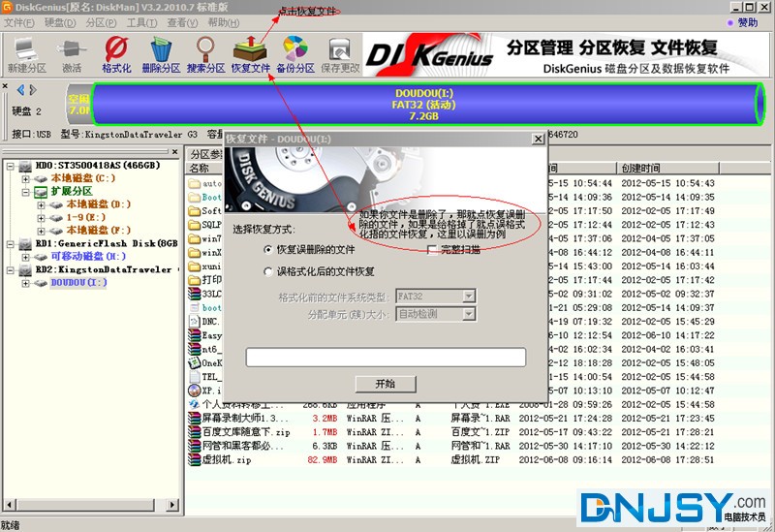Click the 备份分区 toolbar icon
Viewport: 775px width, 532px height.
295,55
